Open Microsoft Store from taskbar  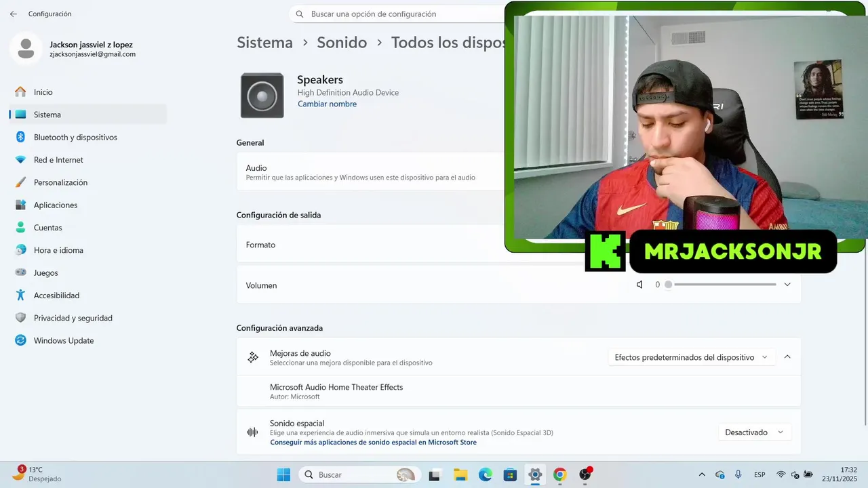(510, 474)
